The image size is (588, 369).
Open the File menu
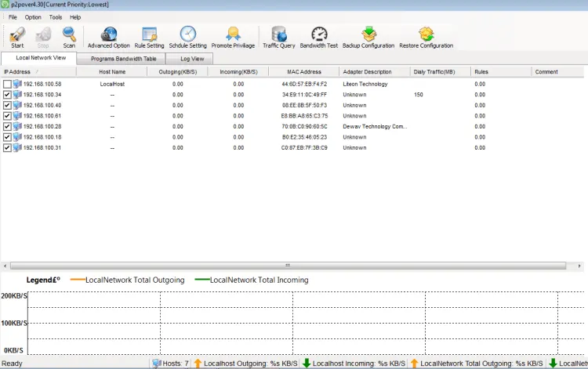pyautogui.click(x=13, y=17)
